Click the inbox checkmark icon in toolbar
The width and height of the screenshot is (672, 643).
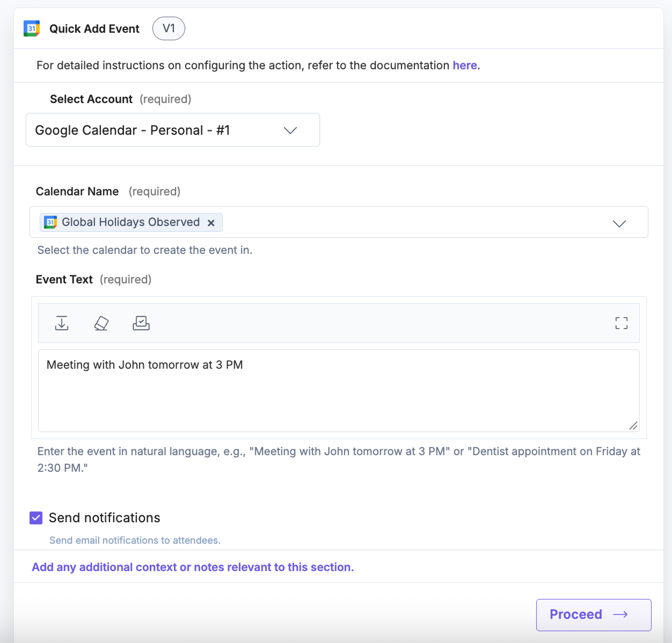pos(141,323)
